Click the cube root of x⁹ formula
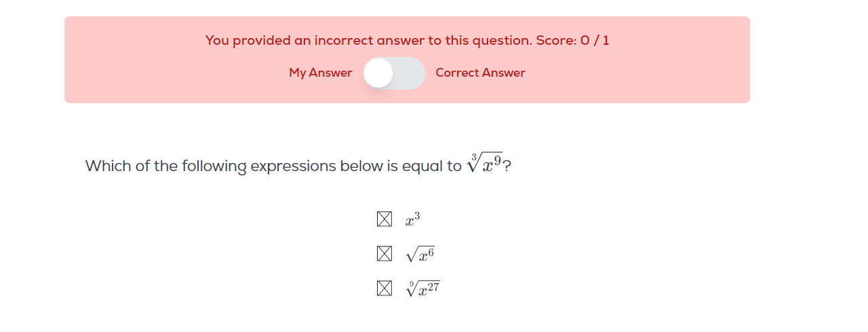 [484, 164]
